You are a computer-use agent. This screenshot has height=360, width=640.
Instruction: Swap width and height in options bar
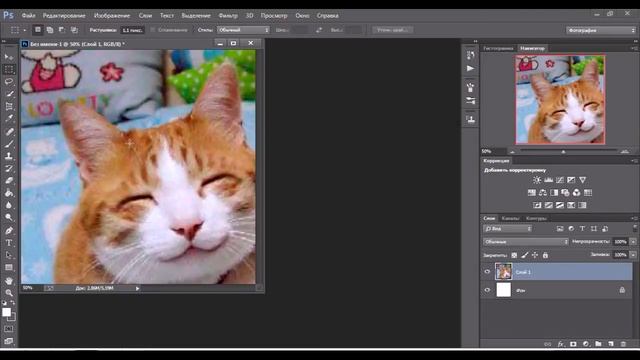(x=319, y=30)
